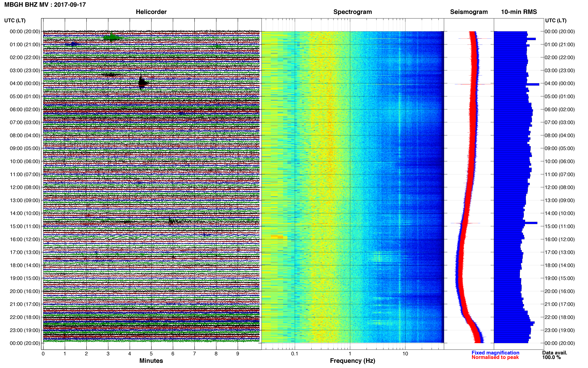588x368 pixels.
Task: Select '05:00 (01:00)' on the right time axis
Action: coord(560,96)
